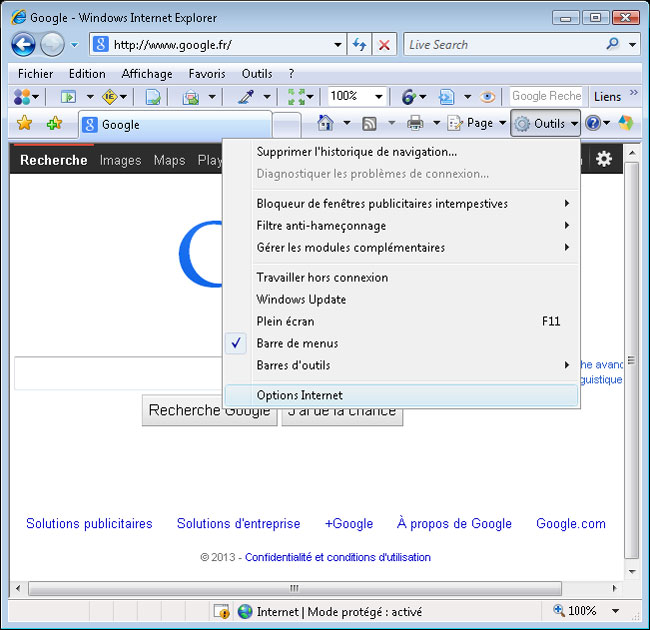Screen dimensions: 650x630
Task: Open Favorites Center star icon
Action: point(24,123)
